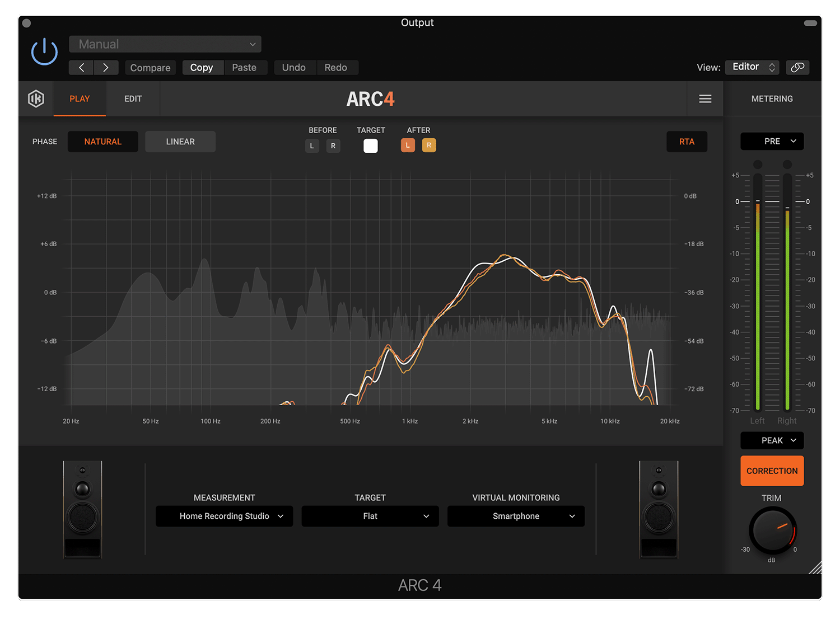
Task: Click the Left channel level meter
Action: [758, 292]
